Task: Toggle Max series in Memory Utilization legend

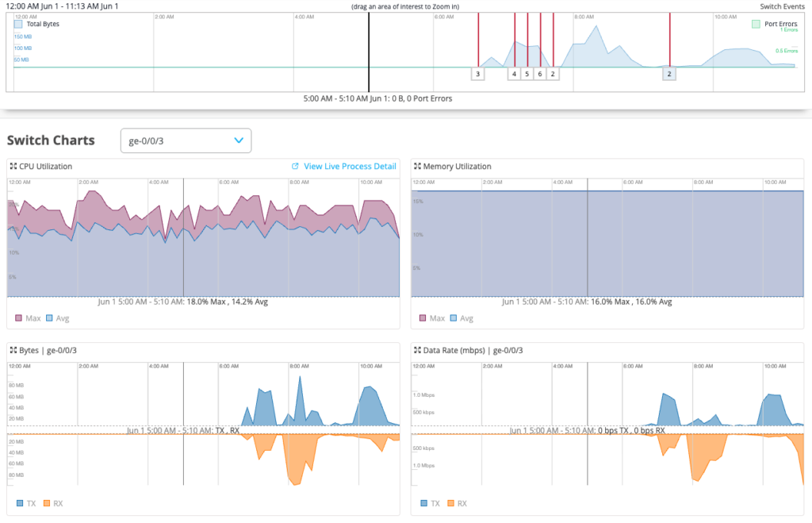Action: pos(432,318)
